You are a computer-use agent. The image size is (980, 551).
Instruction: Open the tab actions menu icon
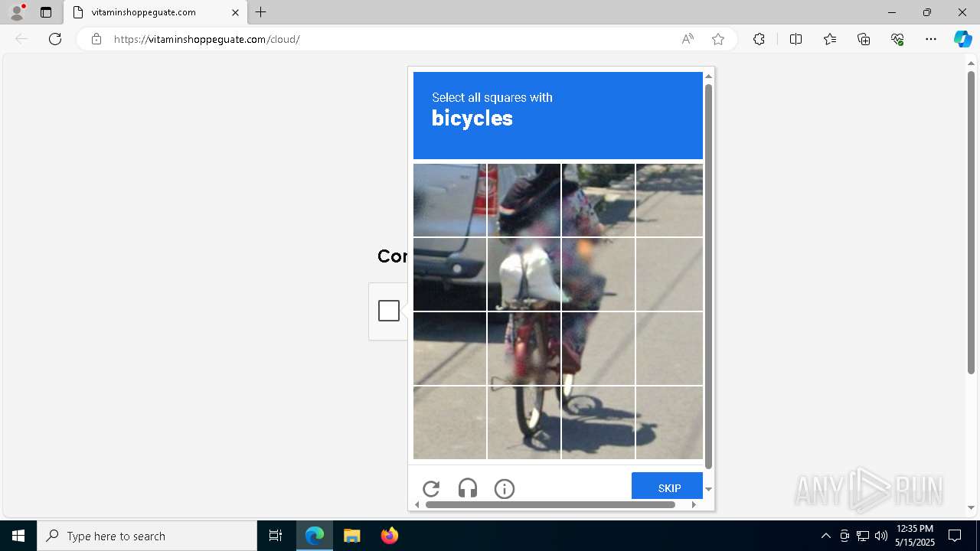point(46,12)
